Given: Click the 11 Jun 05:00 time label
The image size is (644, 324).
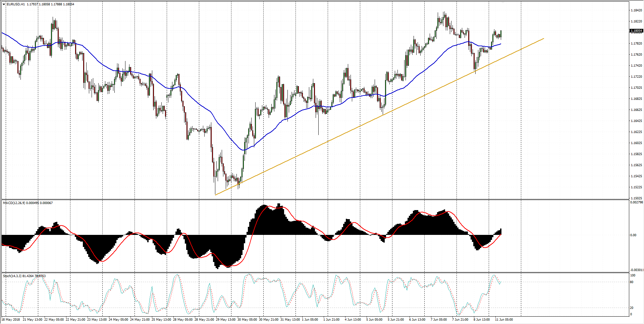Looking at the screenshot, I should click(504, 320).
